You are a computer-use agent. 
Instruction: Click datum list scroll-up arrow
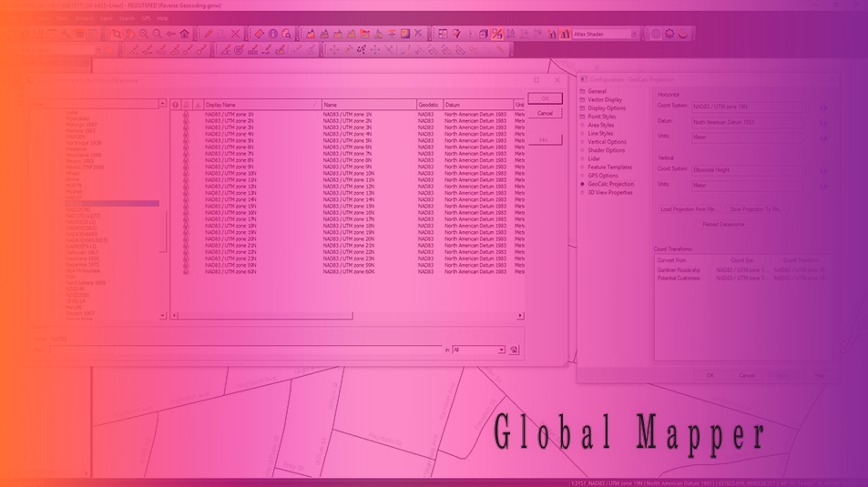[x=162, y=104]
